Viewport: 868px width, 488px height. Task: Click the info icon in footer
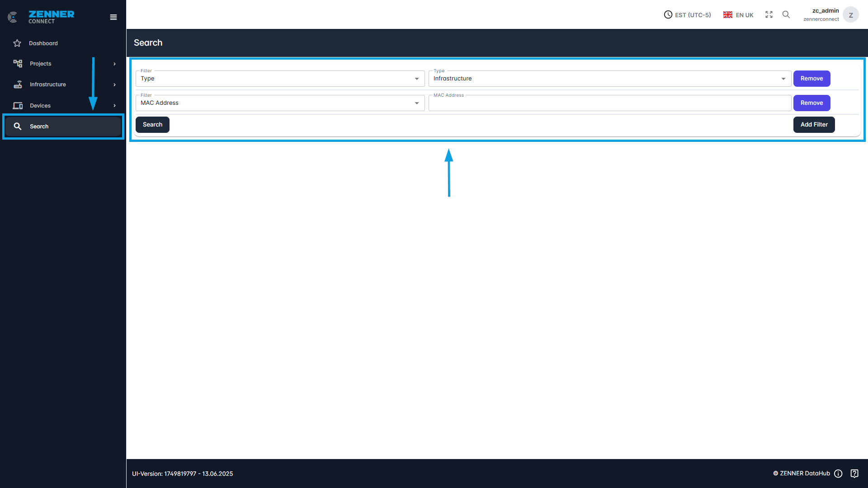click(x=838, y=474)
